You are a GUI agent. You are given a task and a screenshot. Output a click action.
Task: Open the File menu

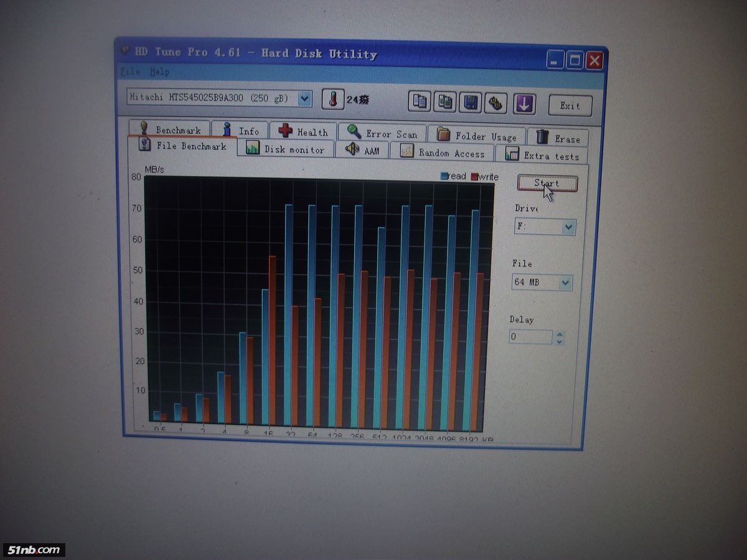tap(130, 72)
